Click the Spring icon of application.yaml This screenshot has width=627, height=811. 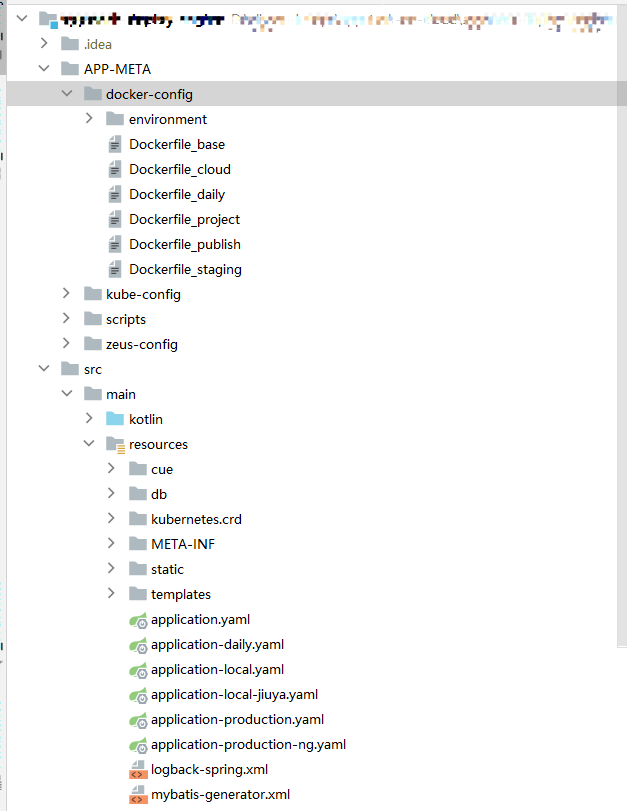pyautogui.click(x=138, y=620)
